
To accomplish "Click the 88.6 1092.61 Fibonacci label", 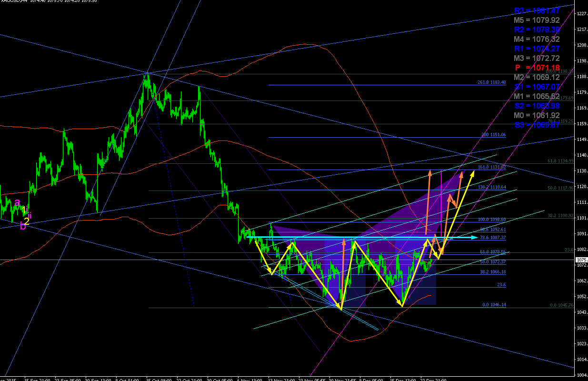I will click(493, 230).
